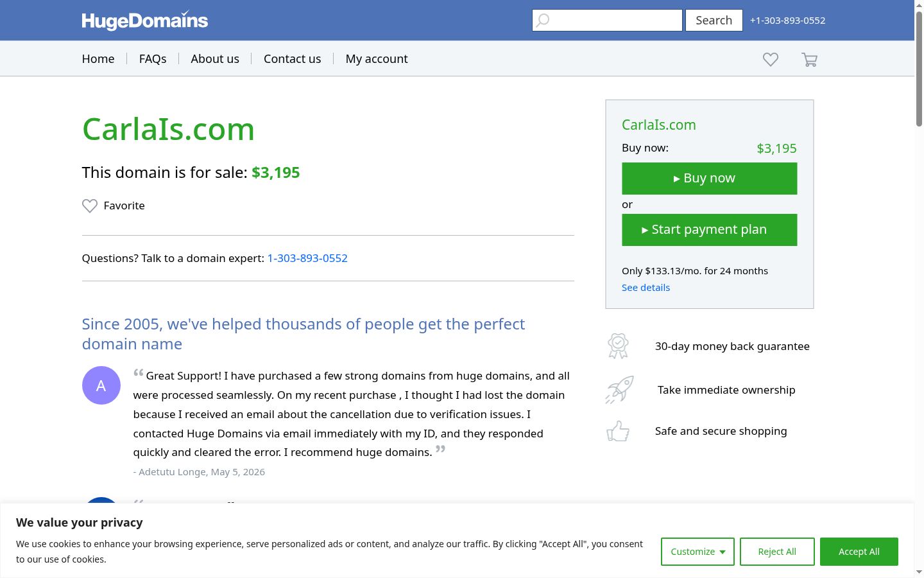Viewport: 924px width, 578px height.
Task: Click the green Buy now button
Action: click(710, 179)
